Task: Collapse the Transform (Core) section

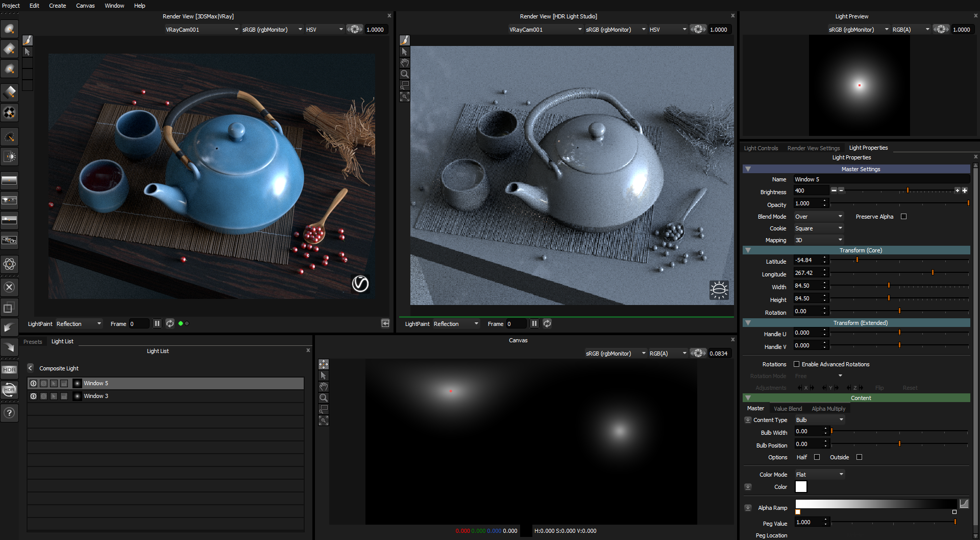Action: tap(748, 250)
